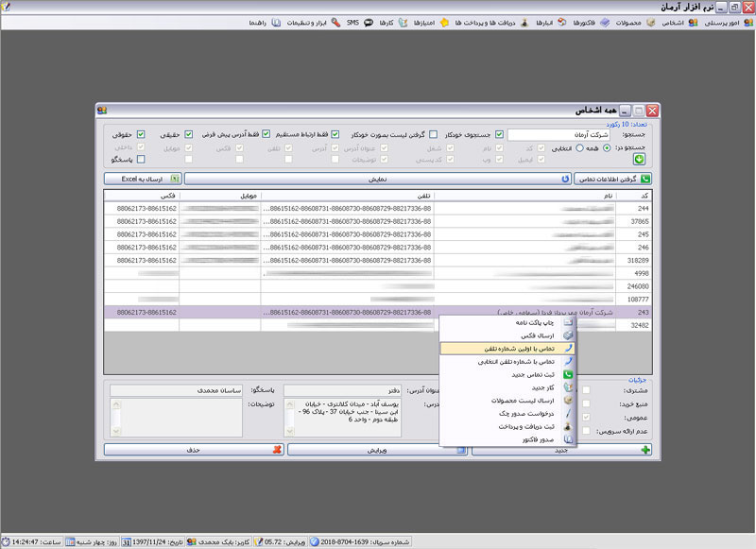Open the امور پرسنلی menu
This screenshot has height=549, width=756.
coord(728,23)
